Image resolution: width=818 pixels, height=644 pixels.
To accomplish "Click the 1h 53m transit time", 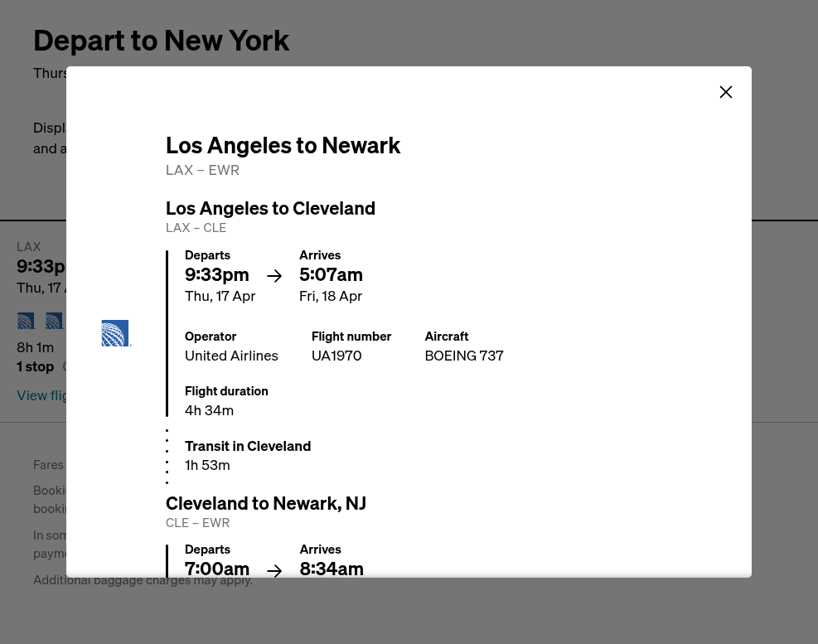I will coord(207,465).
